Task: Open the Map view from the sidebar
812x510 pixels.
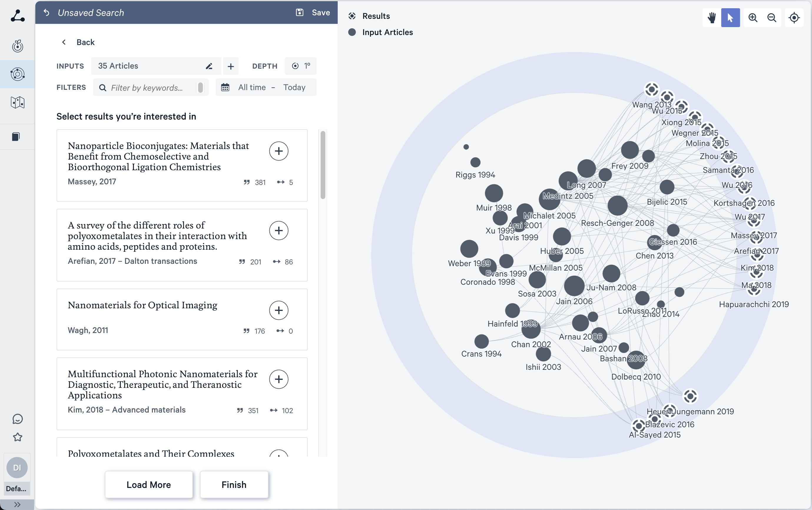Action: click(x=17, y=102)
